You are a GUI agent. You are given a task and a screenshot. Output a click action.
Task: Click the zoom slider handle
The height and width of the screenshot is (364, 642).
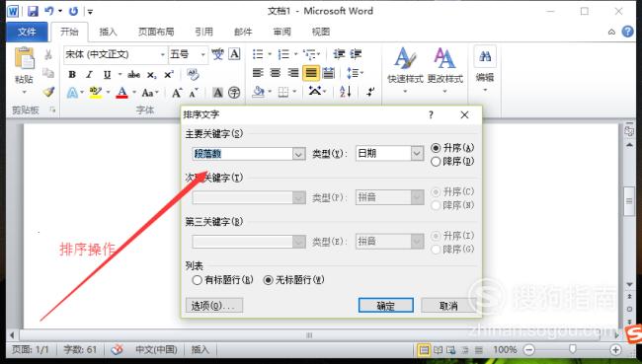(x=573, y=349)
